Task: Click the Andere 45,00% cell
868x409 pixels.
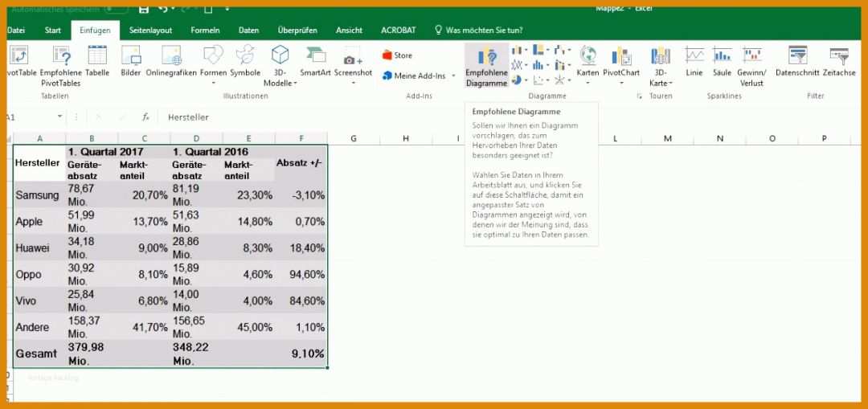Action: point(248,327)
